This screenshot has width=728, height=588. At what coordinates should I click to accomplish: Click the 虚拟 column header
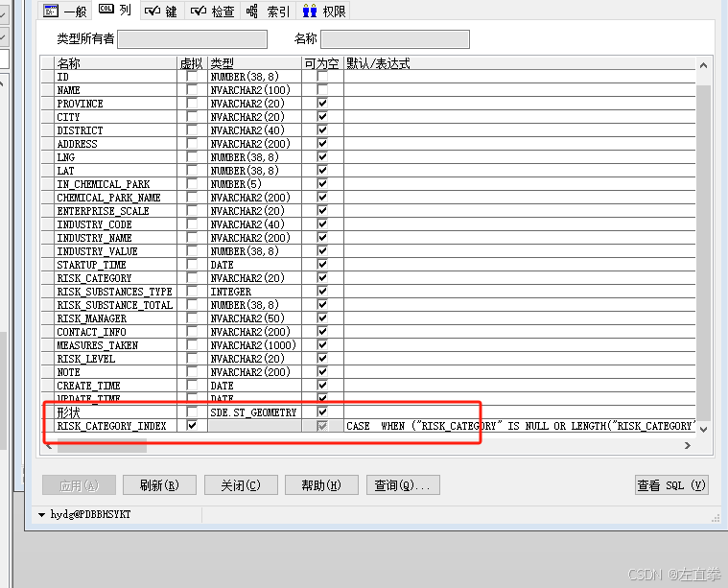pyautogui.click(x=192, y=63)
